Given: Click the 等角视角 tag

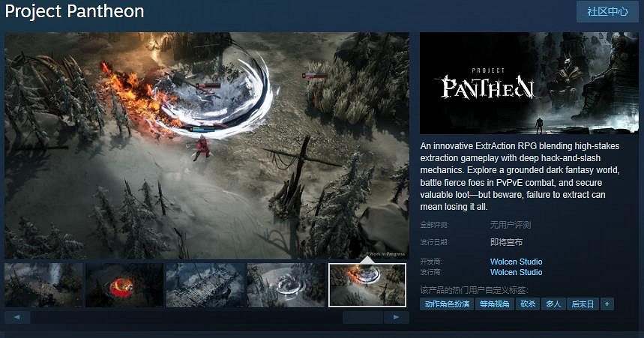Looking at the screenshot, I should (x=495, y=304).
